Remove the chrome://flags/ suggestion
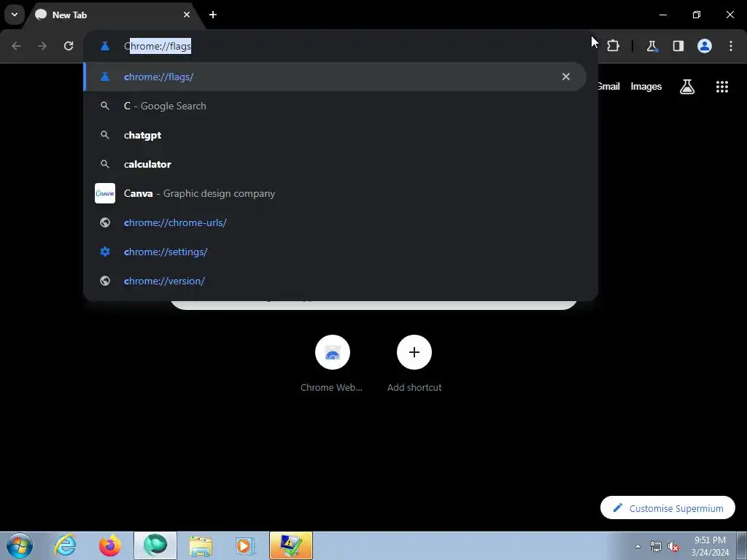The width and height of the screenshot is (747, 560). click(566, 77)
